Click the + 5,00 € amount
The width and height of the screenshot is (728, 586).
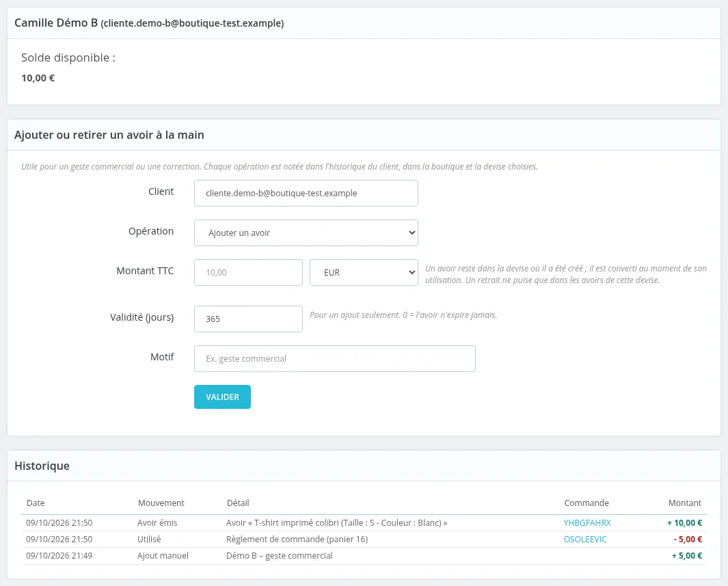pyautogui.click(x=687, y=555)
